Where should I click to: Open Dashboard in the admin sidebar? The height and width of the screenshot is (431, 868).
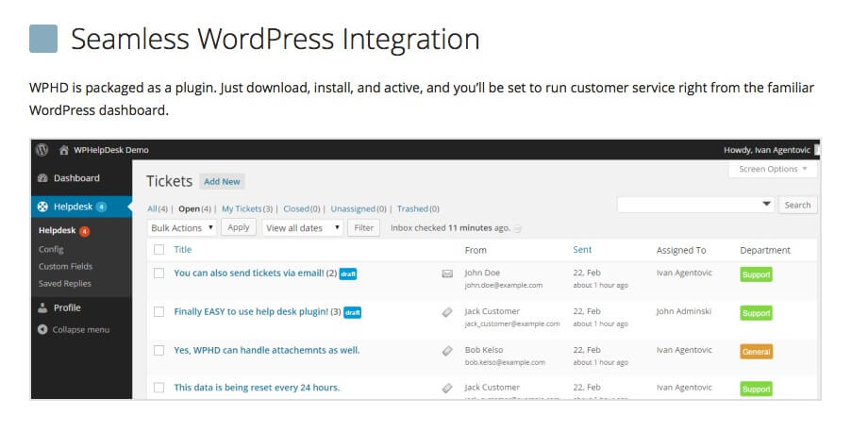pyautogui.click(x=76, y=178)
